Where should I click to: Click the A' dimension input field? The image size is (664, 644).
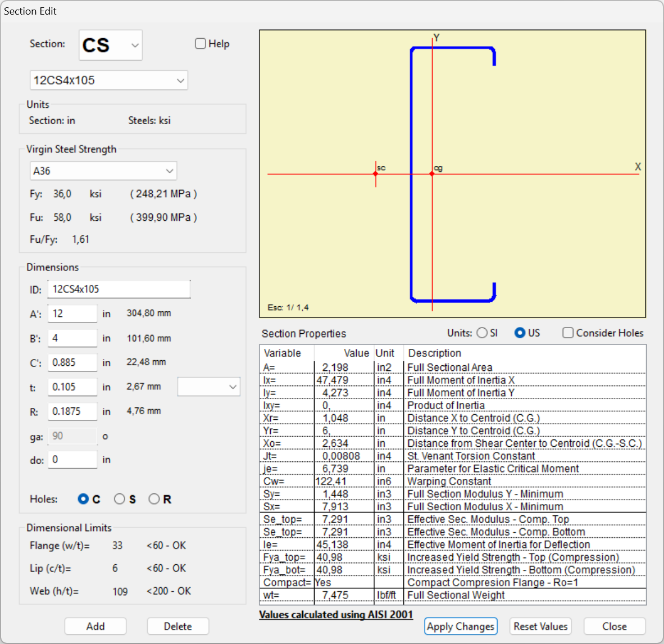point(72,314)
